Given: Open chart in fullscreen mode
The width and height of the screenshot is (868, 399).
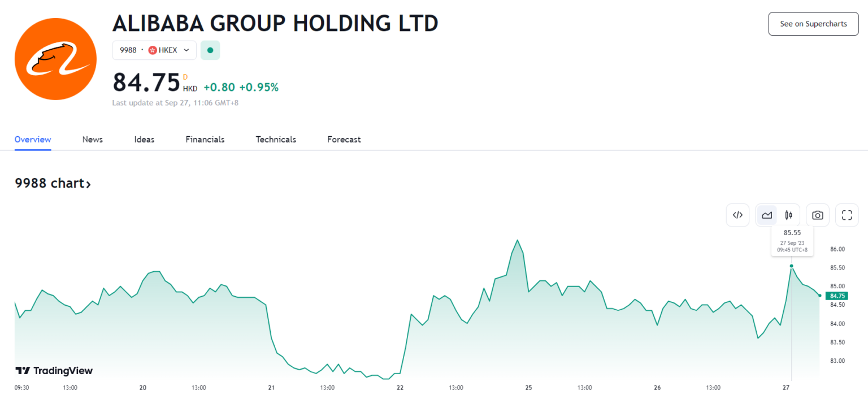Looking at the screenshot, I should pos(847,215).
